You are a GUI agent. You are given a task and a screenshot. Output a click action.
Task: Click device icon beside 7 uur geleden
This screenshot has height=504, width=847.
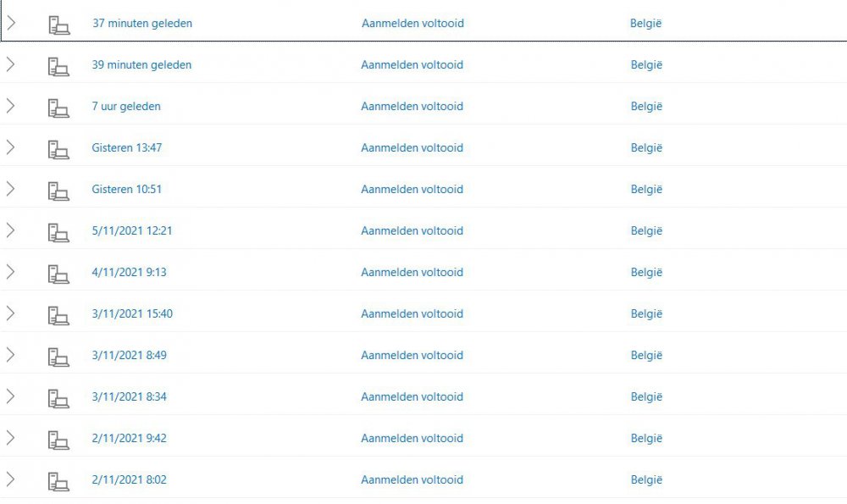[x=58, y=107]
